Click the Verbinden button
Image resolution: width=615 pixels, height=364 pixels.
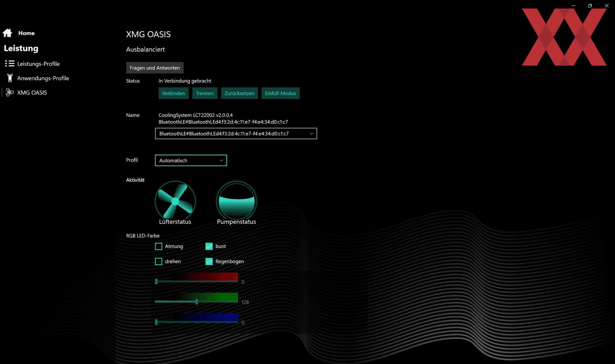pyautogui.click(x=173, y=93)
